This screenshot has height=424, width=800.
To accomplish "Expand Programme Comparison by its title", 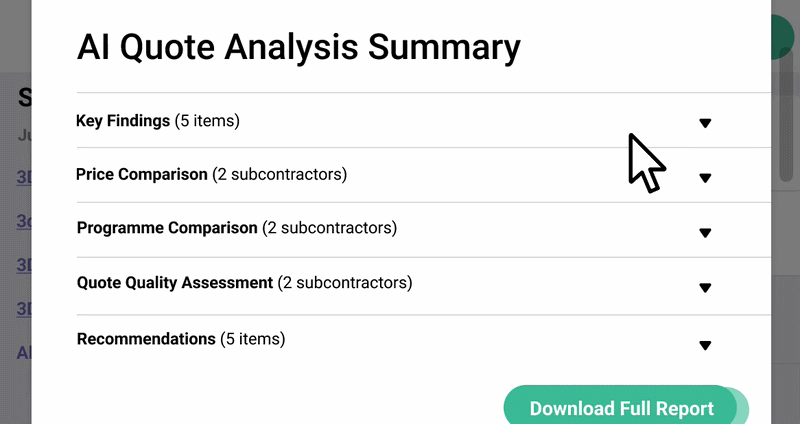I will [x=166, y=228].
